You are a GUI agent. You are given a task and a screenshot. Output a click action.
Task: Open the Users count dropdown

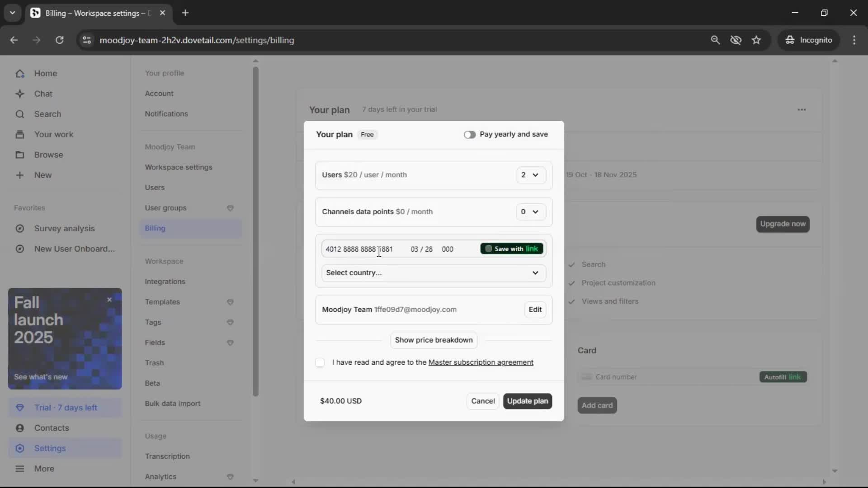click(x=531, y=175)
